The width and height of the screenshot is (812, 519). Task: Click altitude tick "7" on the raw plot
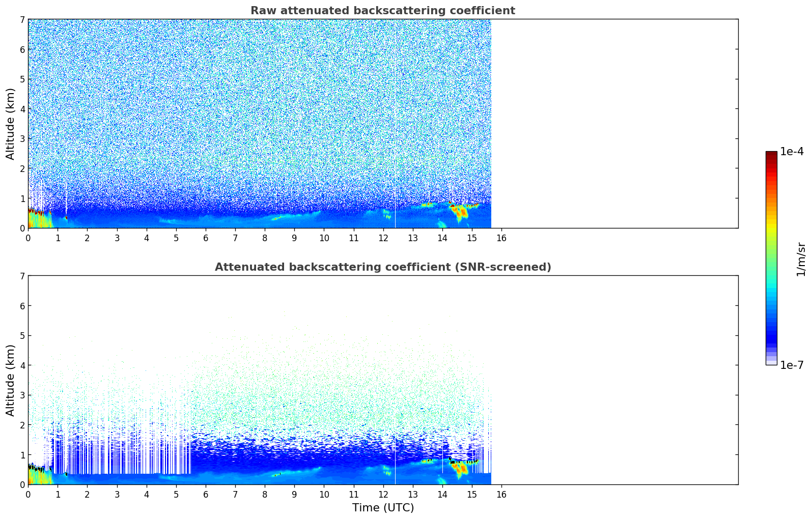click(22, 19)
